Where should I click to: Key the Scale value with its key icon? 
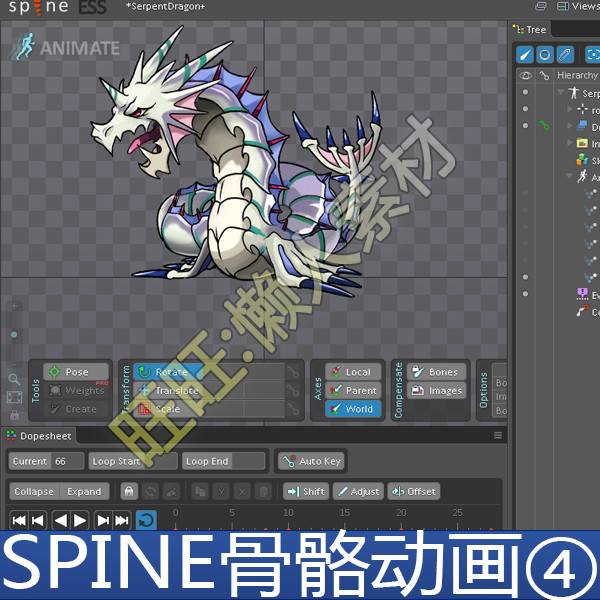click(293, 409)
